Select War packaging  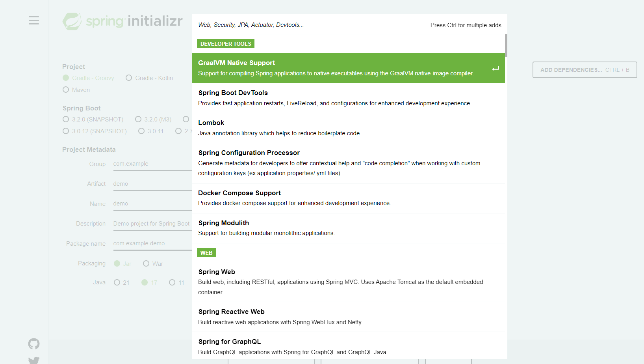(x=153, y=264)
